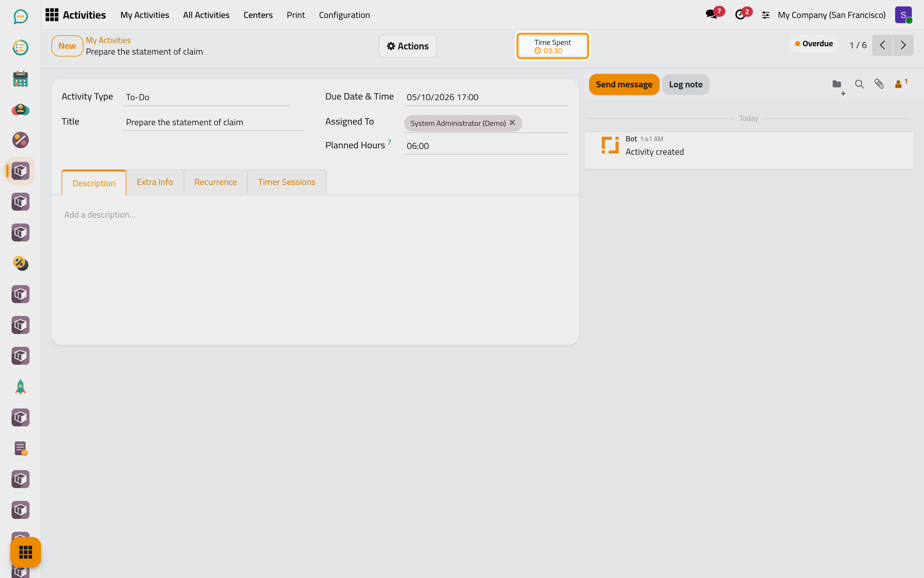This screenshot has height=578, width=924.
Task: Open the document with checkmark sidebar app
Action: (20, 448)
